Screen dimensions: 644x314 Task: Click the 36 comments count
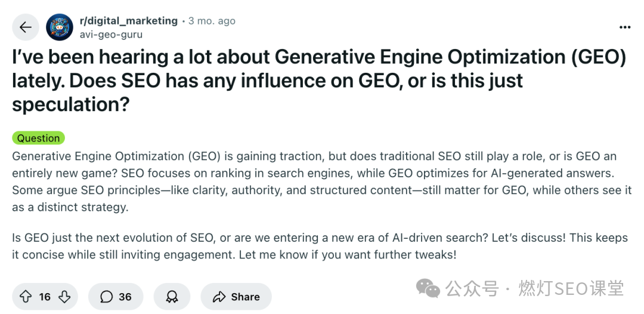tap(125, 297)
